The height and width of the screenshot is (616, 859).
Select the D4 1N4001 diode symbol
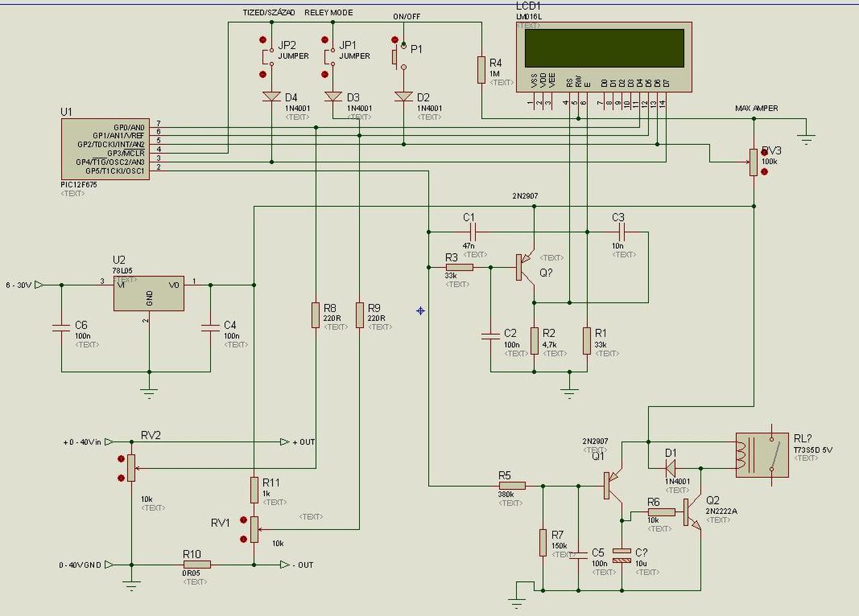point(272,97)
